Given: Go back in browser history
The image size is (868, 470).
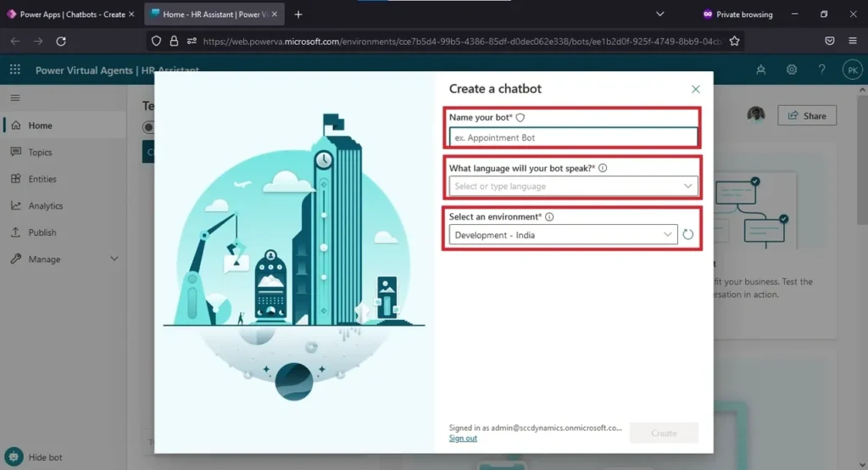Looking at the screenshot, I should click(x=15, y=41).
